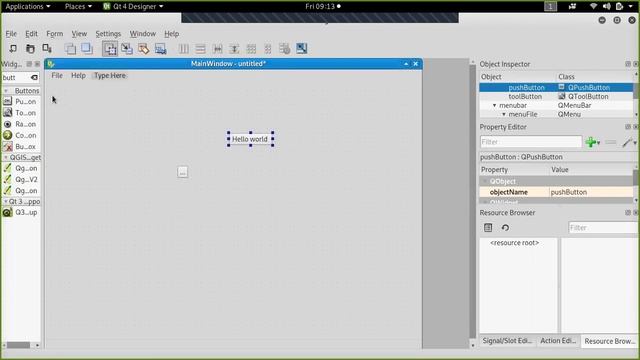Apply Lay Out Vertically icon
This screenshot has height=360, width=640.
point(200,49)
